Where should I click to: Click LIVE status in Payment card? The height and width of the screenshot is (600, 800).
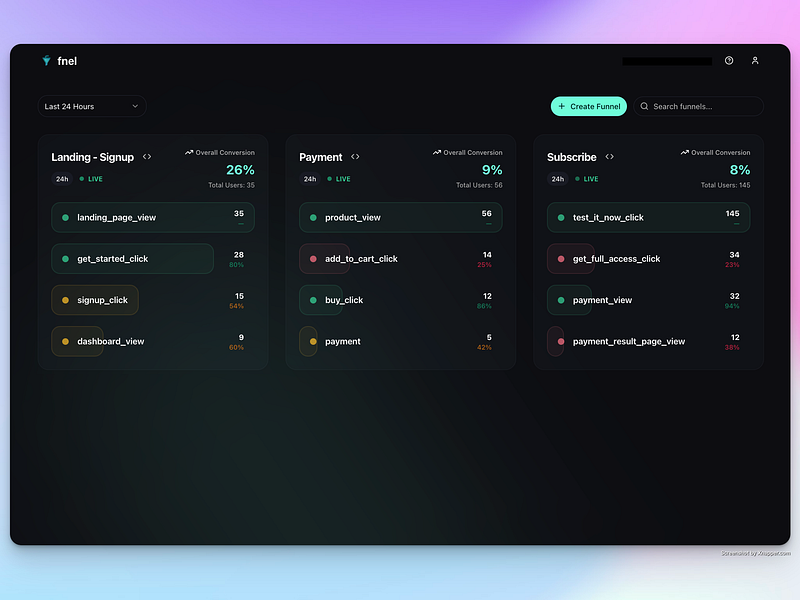[x=339, y=179]
